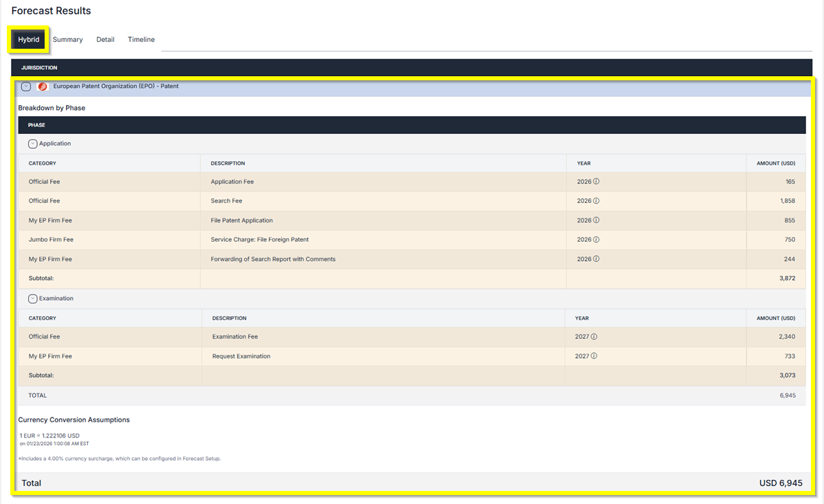Select the Hybrid tab
Image resolution: width=824 pixels, height=504 pixels.
pyautogui.click(x=29, y=40)
